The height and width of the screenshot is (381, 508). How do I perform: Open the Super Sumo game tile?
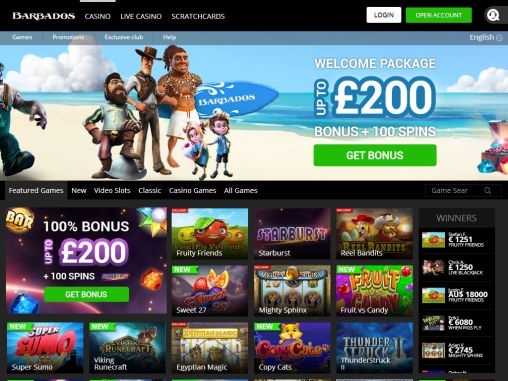coord(45,347)
